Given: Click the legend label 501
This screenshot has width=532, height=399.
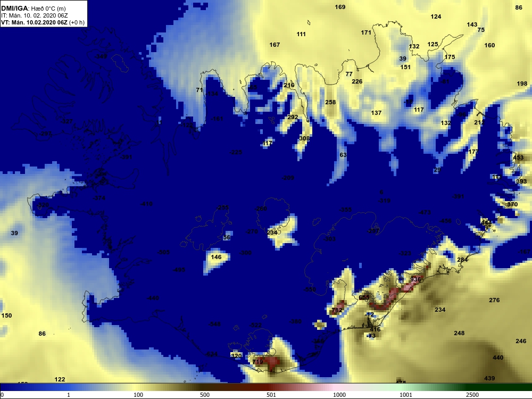Looking at the screenshot, I should pos(271,395).
